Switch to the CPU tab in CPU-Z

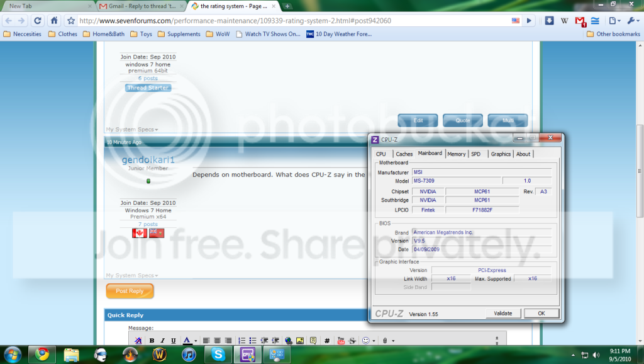tap(380, 154)
